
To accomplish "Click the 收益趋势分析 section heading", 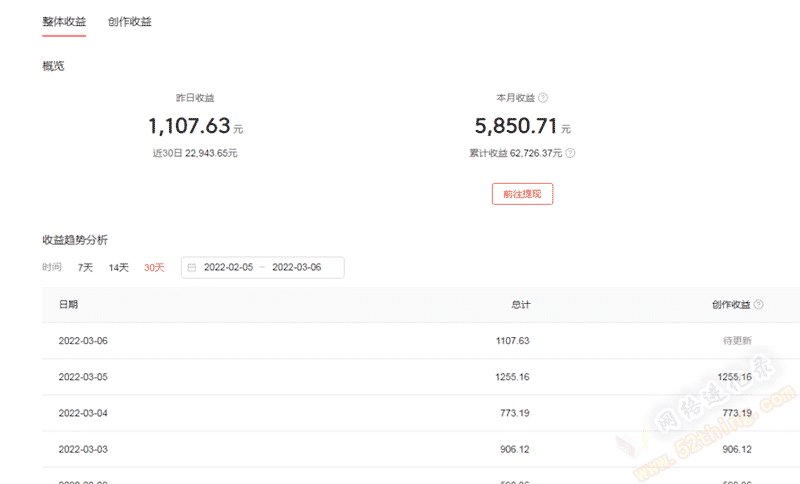I will click(75, 240).
